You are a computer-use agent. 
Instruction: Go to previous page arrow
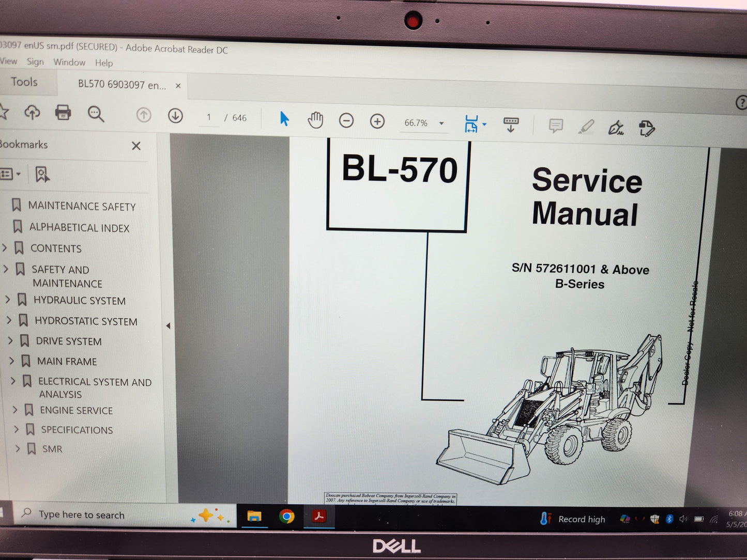144,115
